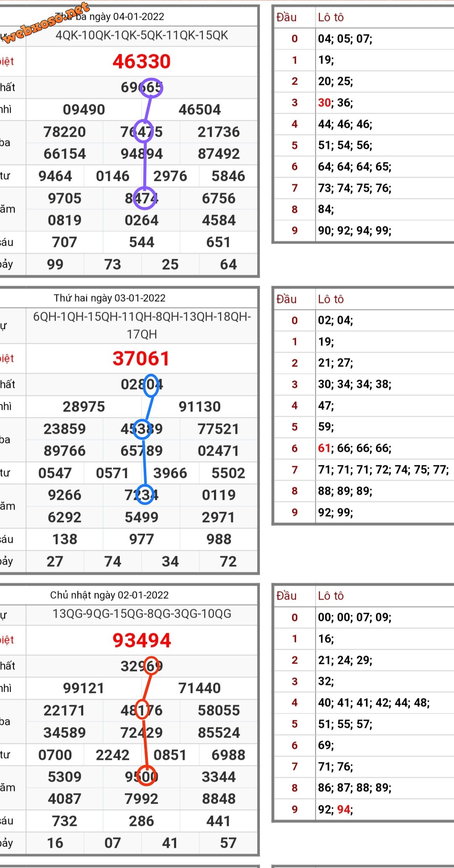Select prize number 46504
Screen dimensions: 454x868
[199, 110]
